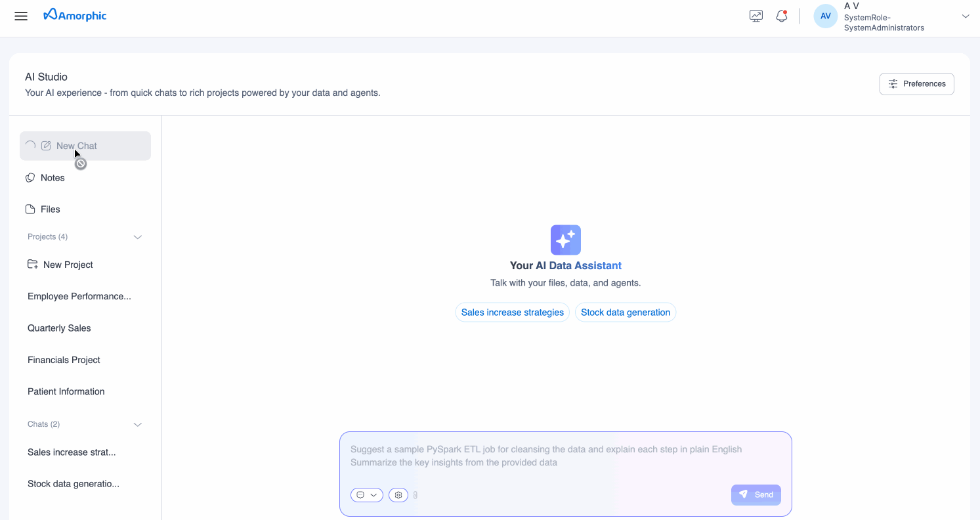Screen dimensions: 980x520
Task: Click the chat settings gear in message box
Action: (x=398, y=494)
